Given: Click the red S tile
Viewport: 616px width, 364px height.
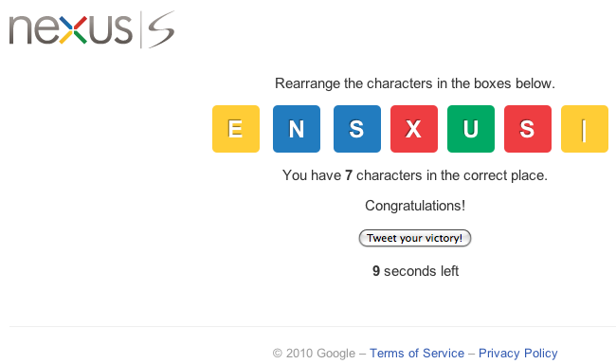Looking at the screenshot, I should click(528, 129).
